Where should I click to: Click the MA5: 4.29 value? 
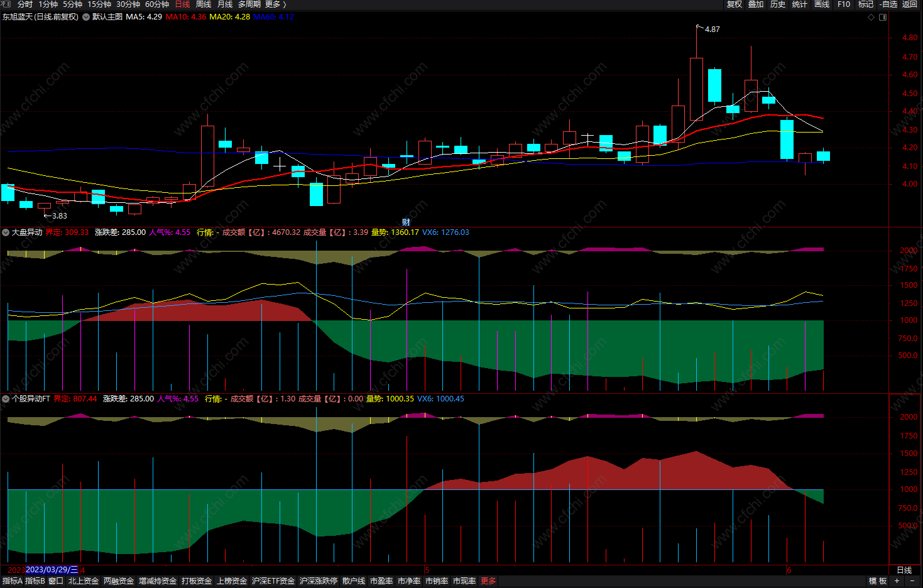[144, 17]
